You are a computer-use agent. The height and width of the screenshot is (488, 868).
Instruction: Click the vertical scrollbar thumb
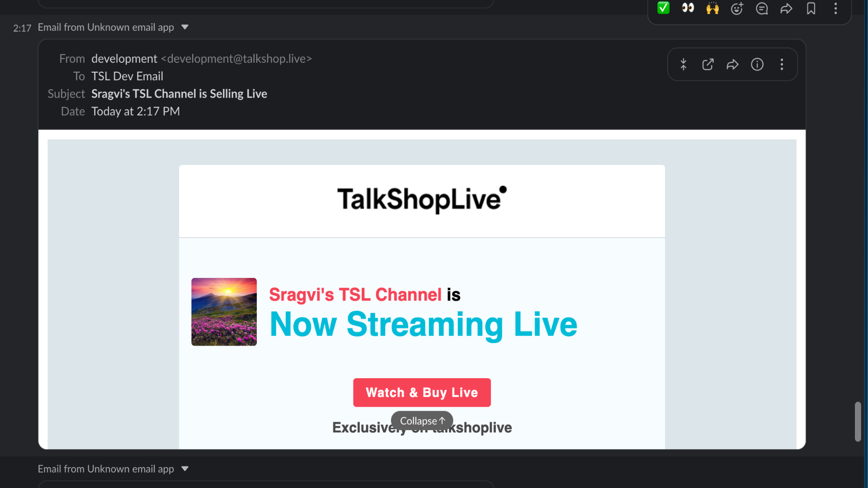[858, 421]
